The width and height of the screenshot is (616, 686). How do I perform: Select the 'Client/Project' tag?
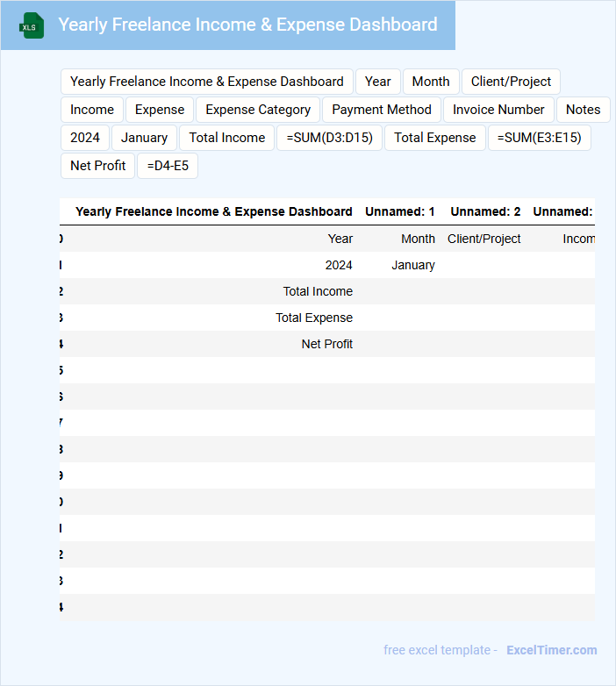click(511, 82)
